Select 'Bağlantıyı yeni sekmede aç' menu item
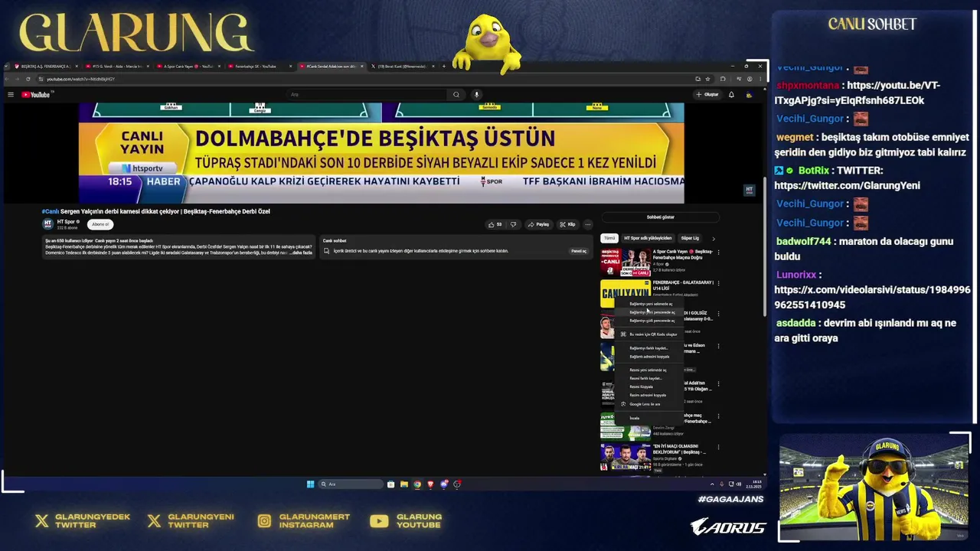980x551 pixels. click(651, 304)
